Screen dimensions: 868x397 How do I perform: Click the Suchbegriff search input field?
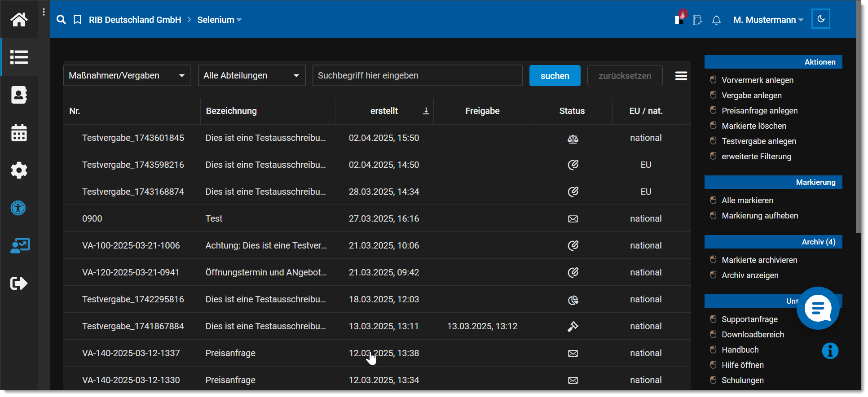417,75
